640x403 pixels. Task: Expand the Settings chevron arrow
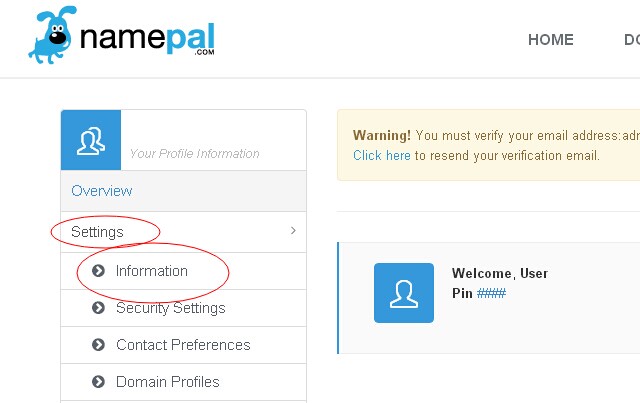(x=293, y=231)
